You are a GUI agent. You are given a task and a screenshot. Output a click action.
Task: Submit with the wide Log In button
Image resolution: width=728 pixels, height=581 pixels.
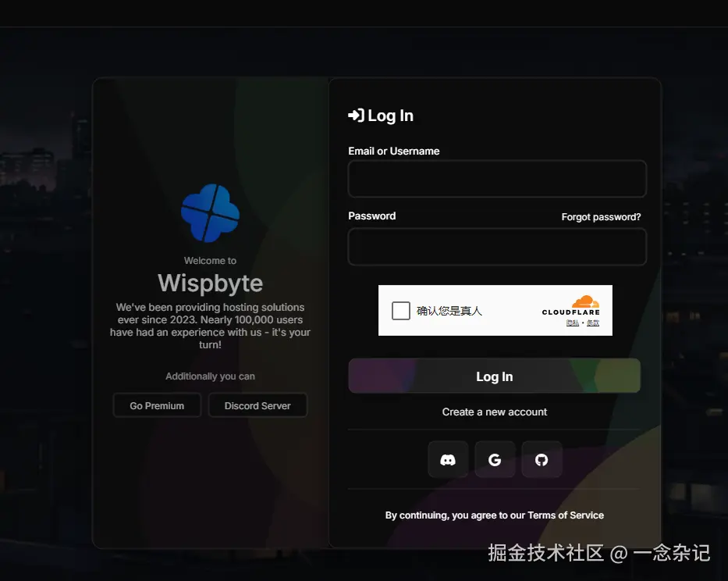495,376
